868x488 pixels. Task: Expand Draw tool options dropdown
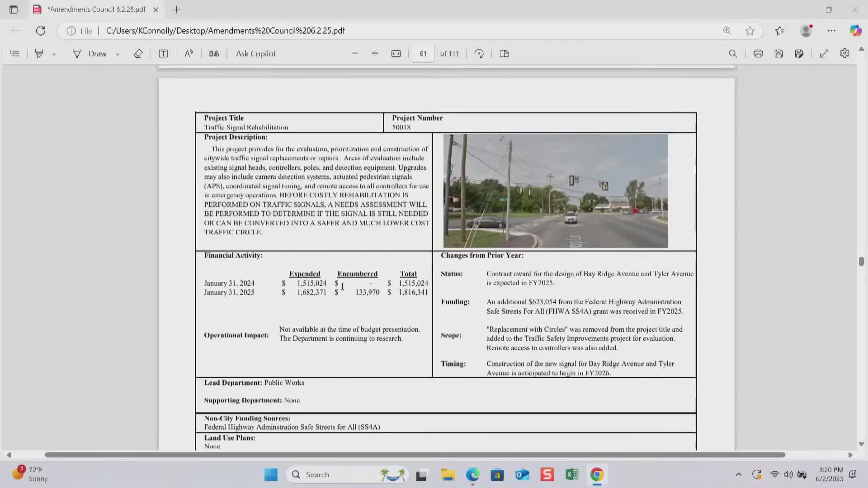click(x=118, y=54)
